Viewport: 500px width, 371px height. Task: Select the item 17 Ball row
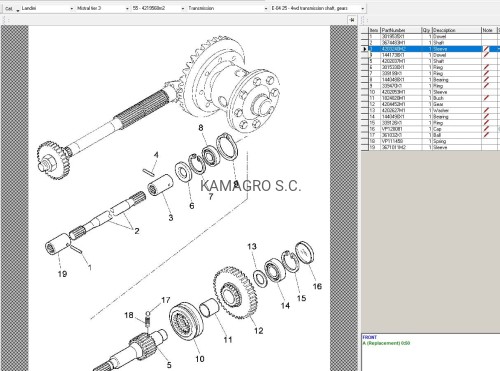(x=433, y=135)
